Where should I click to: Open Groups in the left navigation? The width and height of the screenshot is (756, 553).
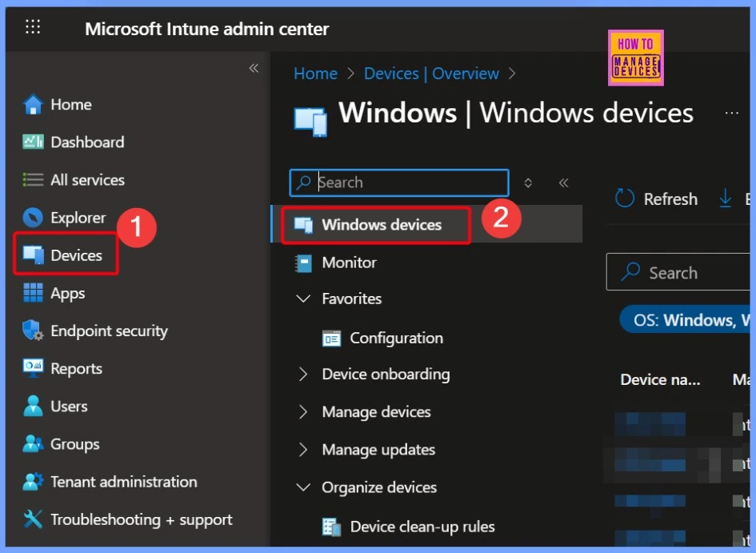74,444
